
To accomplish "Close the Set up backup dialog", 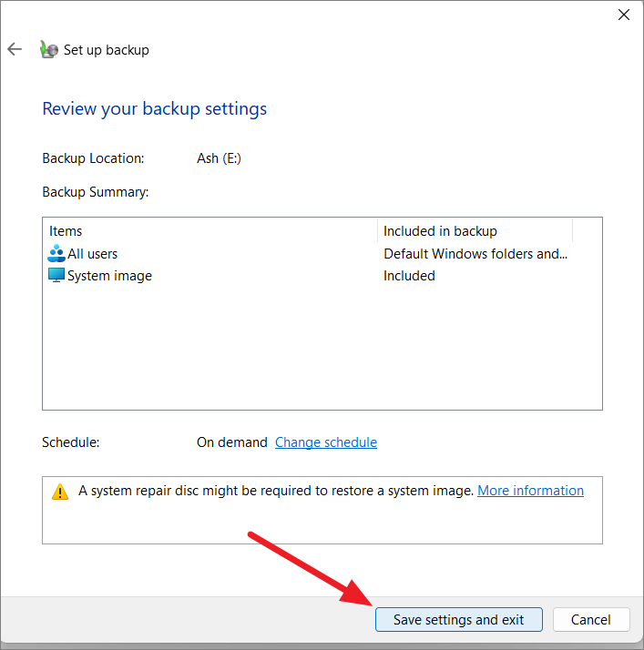I will pyautogui.click(x=624, y=15).
